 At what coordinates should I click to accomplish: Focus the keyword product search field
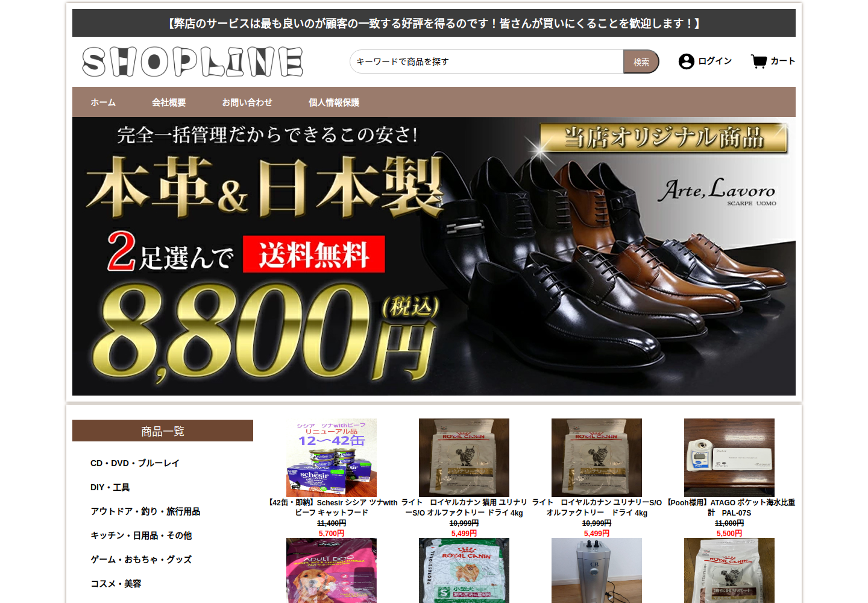tap(486, 62)
